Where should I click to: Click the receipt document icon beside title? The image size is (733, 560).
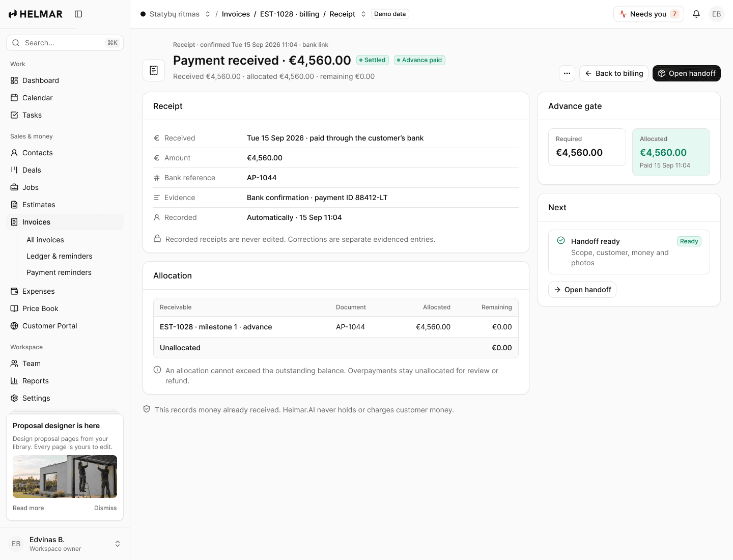pos(154,70)
